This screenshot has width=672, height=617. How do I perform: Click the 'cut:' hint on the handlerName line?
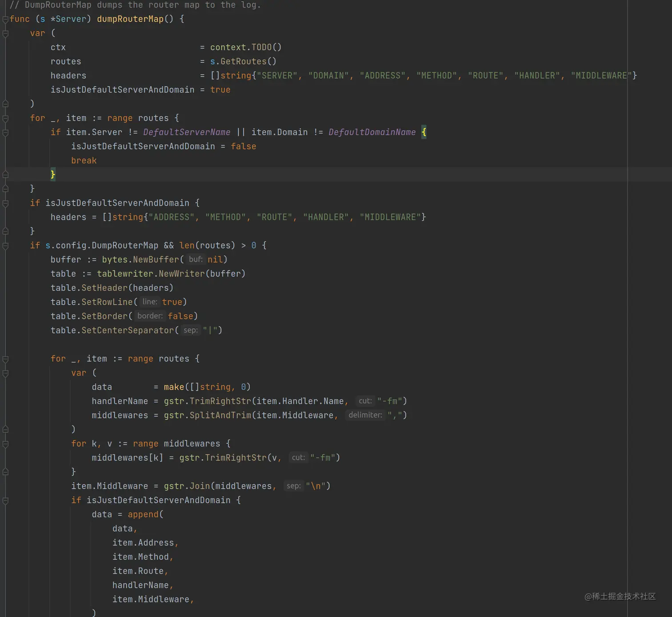point(365,401)
